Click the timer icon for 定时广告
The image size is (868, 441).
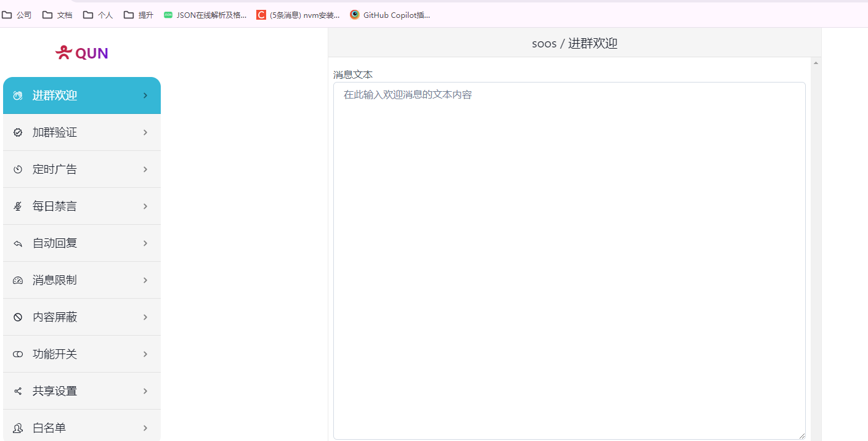click(17, 169)
